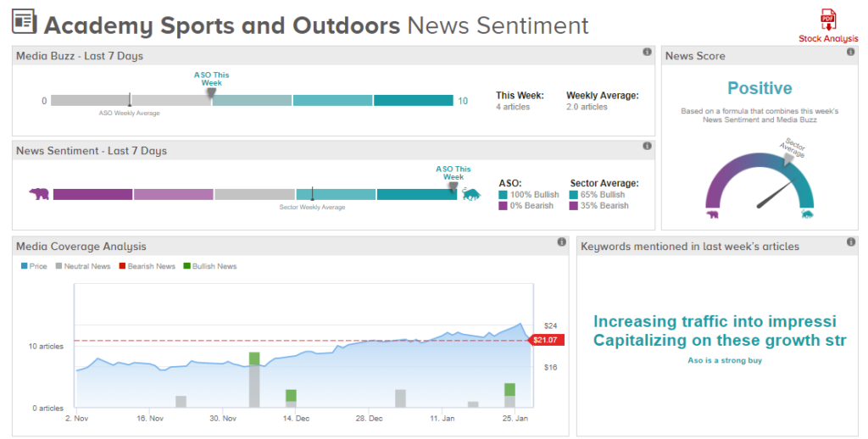Click the '2.0 articles' Weekly Average value

coord(587,107)
